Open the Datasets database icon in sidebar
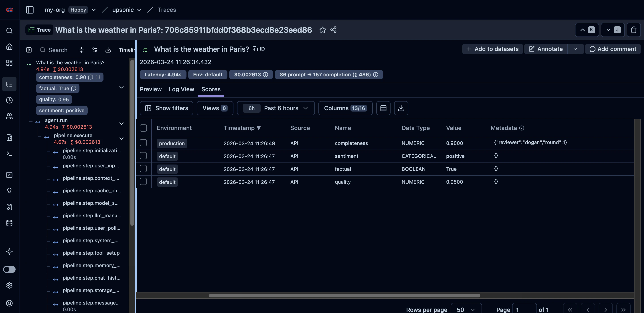The image size is (644, 313). point(9,223)
